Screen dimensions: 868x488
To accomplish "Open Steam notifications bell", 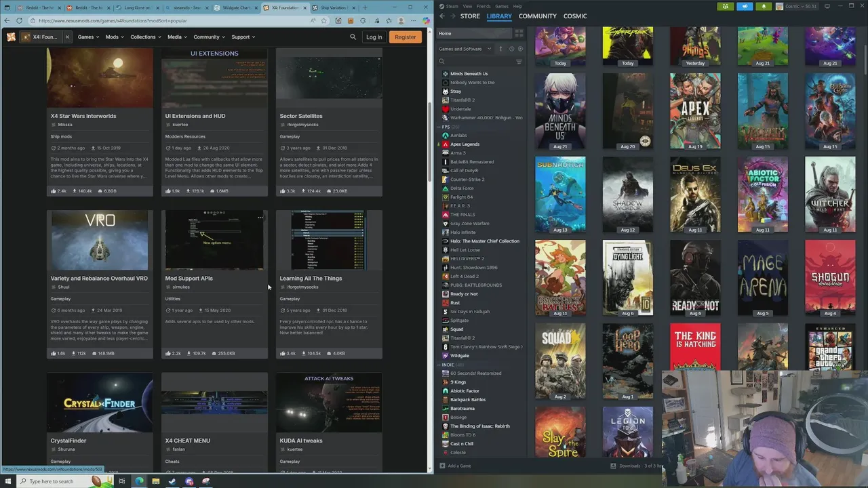I will (764, 6).
